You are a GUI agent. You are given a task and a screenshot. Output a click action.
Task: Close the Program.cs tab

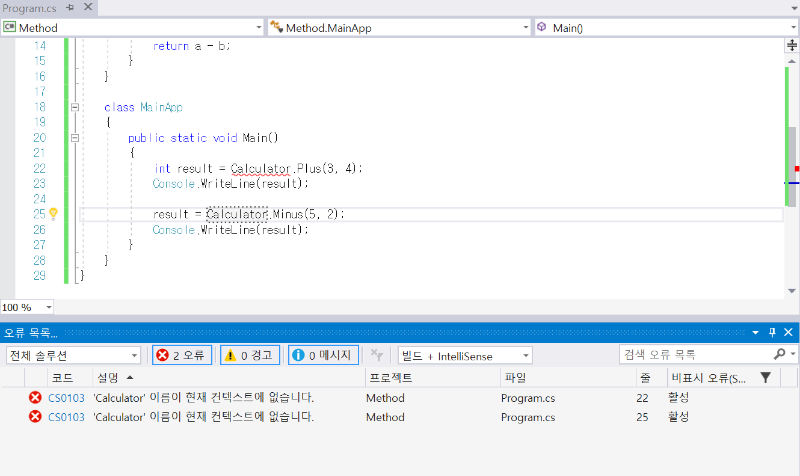[88, 7]
